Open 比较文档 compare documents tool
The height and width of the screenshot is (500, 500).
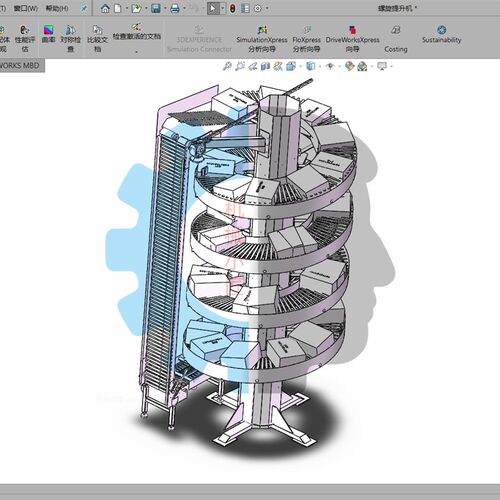click(x=97, y=39)
